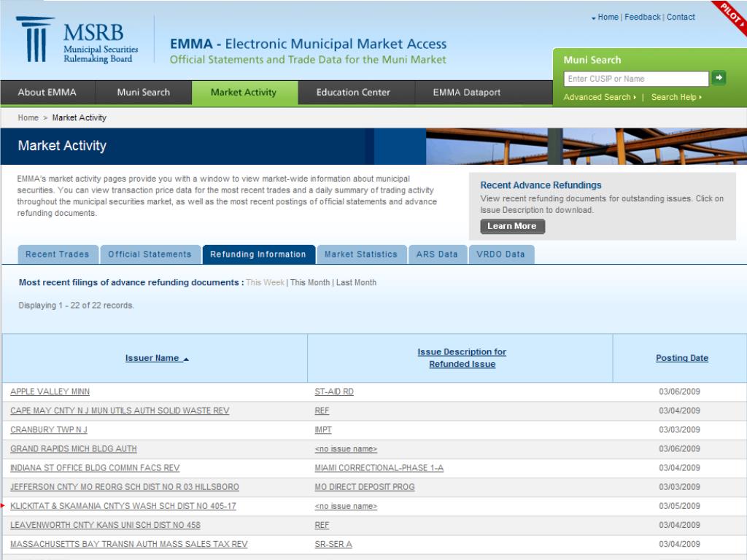Switch to Market Statistics tab
This screenshot has height=560, width=747.
(x=361, y=254)
